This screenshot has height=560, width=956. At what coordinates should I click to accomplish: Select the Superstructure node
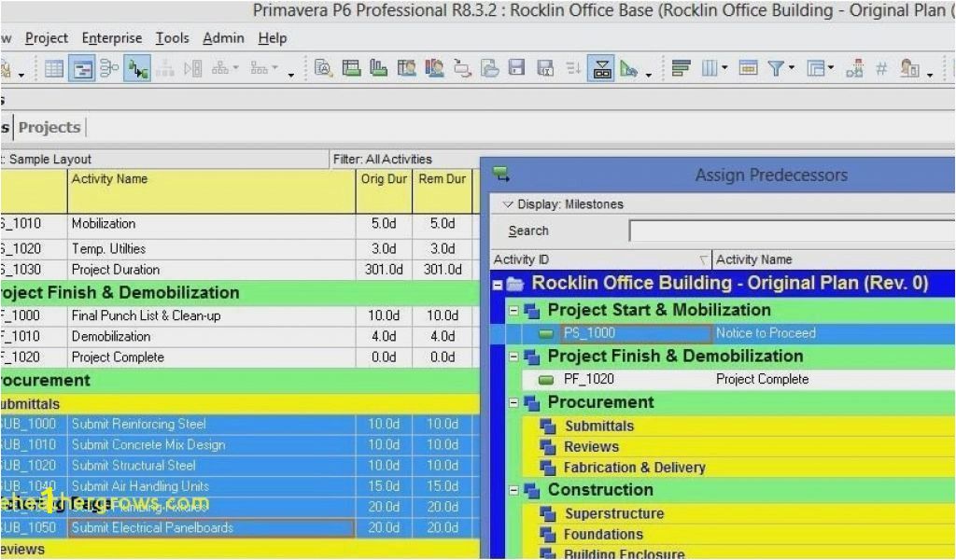614,513
